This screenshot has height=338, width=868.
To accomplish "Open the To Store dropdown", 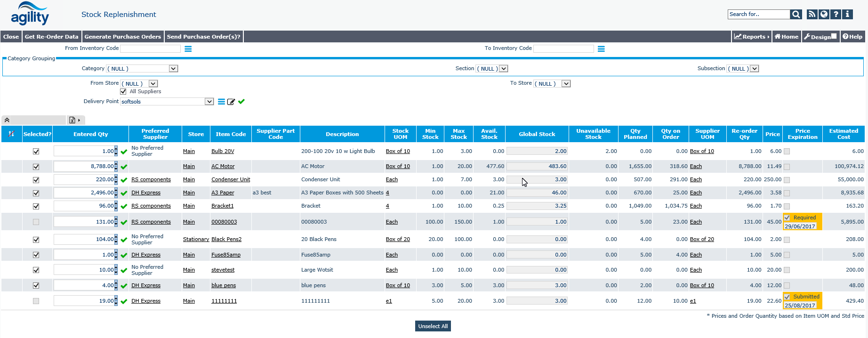I will [566, 84].
